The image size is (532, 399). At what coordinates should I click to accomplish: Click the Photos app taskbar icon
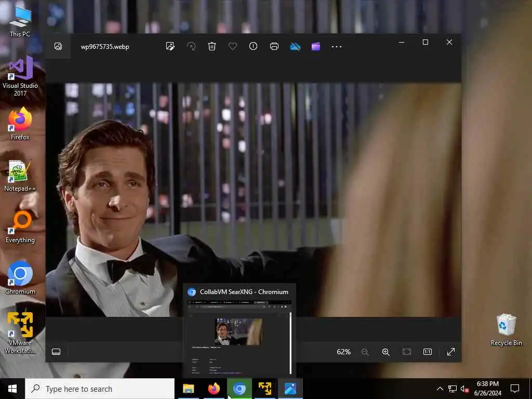point(290,389)
